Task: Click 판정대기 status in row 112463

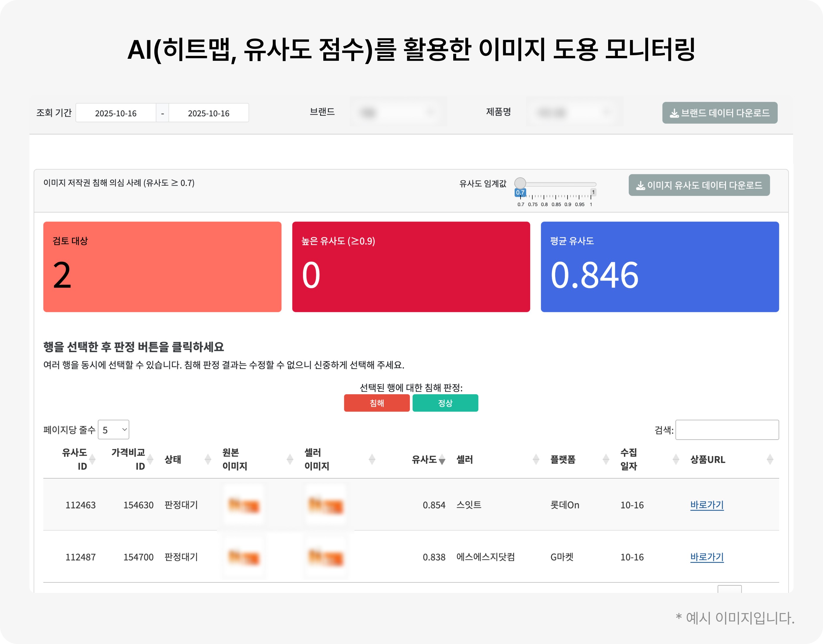Action: coord(181,505)
